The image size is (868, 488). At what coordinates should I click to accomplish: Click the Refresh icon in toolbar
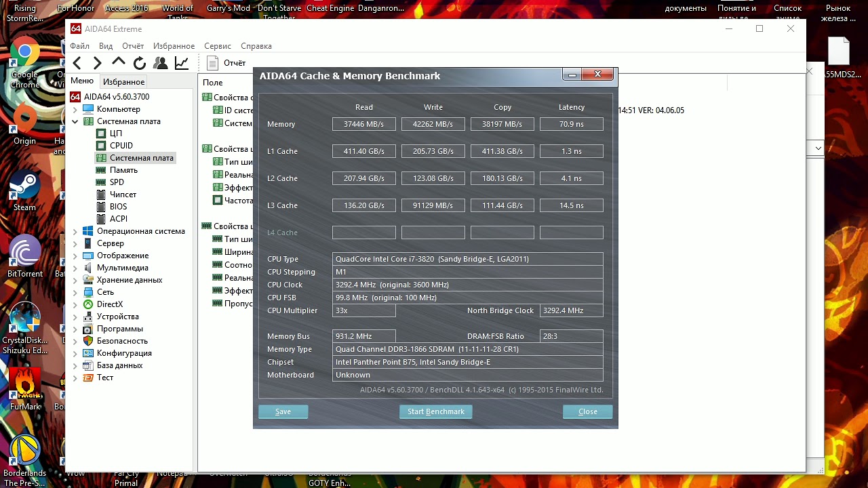[140, 63]
